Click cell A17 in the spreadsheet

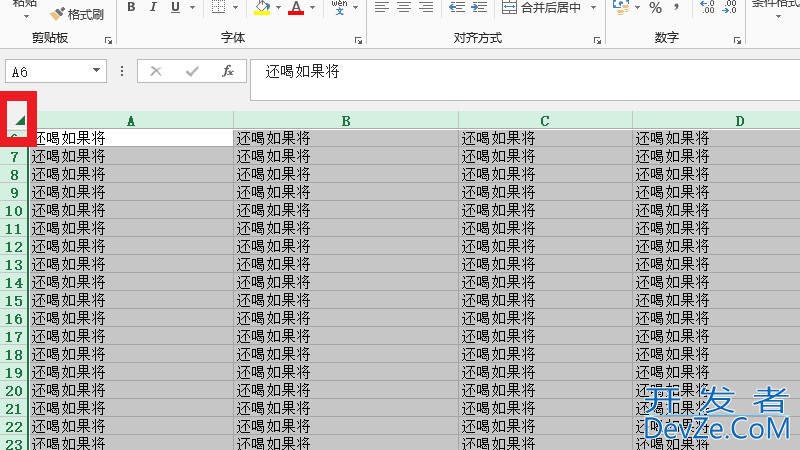click(131, 336)
